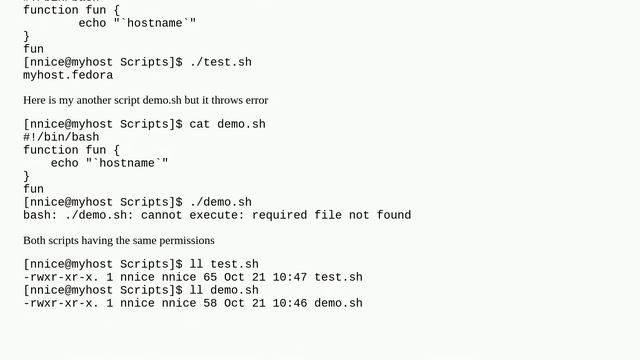Screen dimensions: 640x360
Task: Click the 'cat demo.sh' command
Action: (x=227, y=124)
